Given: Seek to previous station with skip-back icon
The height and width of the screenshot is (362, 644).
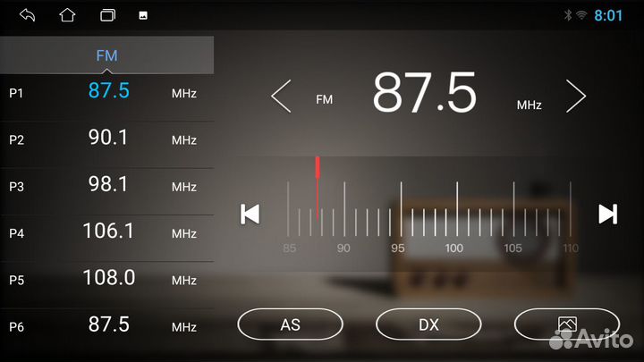Looking at the screenshot, I should 250,214.
